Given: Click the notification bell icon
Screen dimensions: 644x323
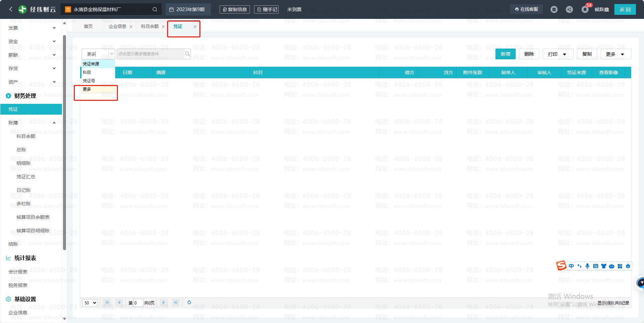Looking at the screenshot, I should click(585, 9).
